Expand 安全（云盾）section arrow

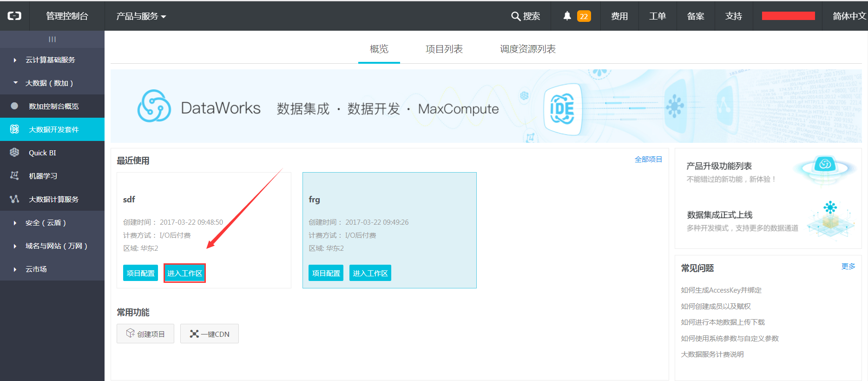point(15,223)
